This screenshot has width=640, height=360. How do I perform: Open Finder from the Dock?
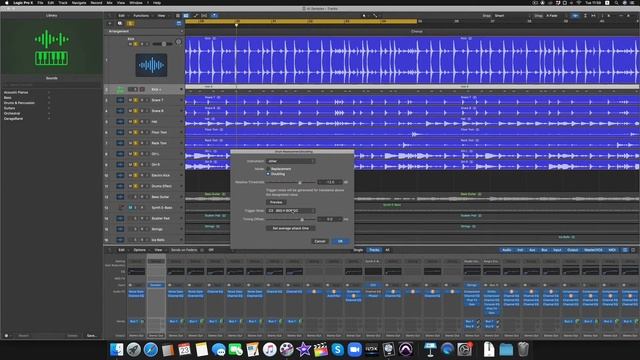(x=117, y=349)
